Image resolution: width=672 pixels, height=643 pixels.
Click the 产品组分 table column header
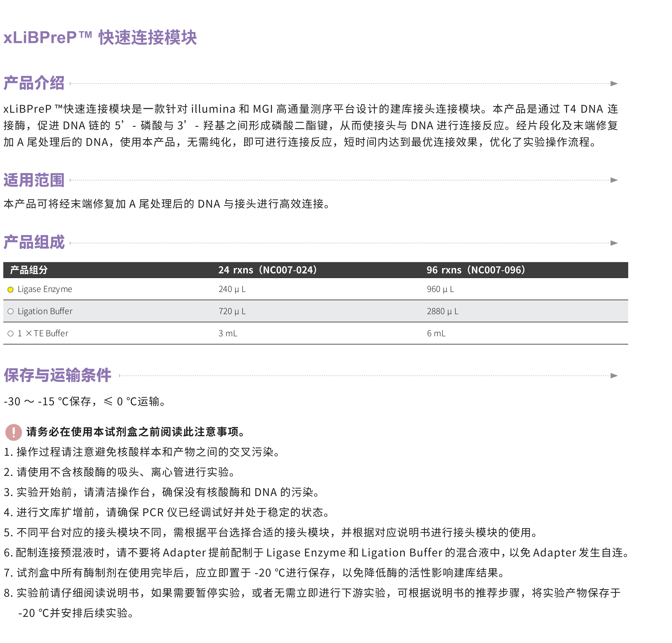coord(29,270)
